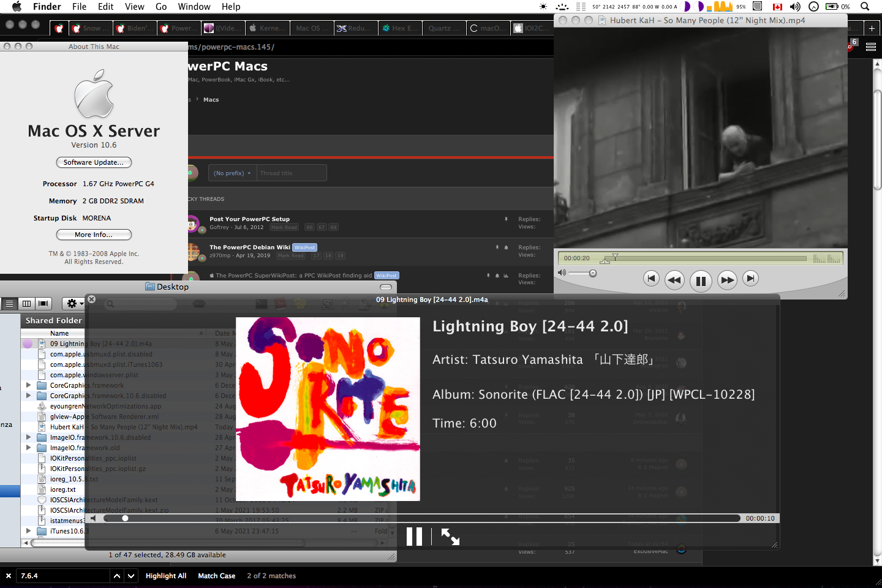Open the Apple menu
882x588 pixels.
pos(17,7)
